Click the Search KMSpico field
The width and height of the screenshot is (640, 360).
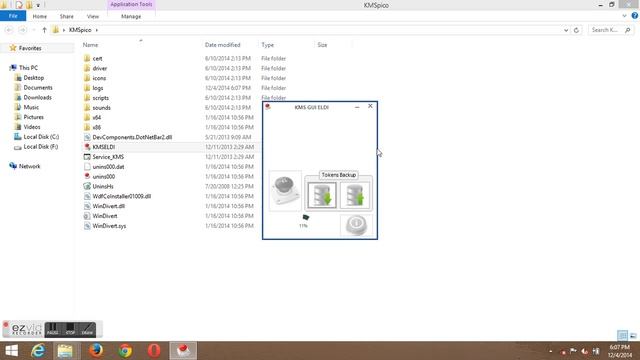611,30
